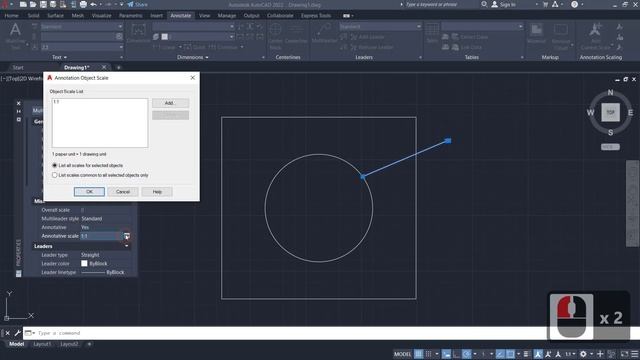Click the Annotative scale value field in Properties
Screen dimensions: 640x360
[101, 236]
